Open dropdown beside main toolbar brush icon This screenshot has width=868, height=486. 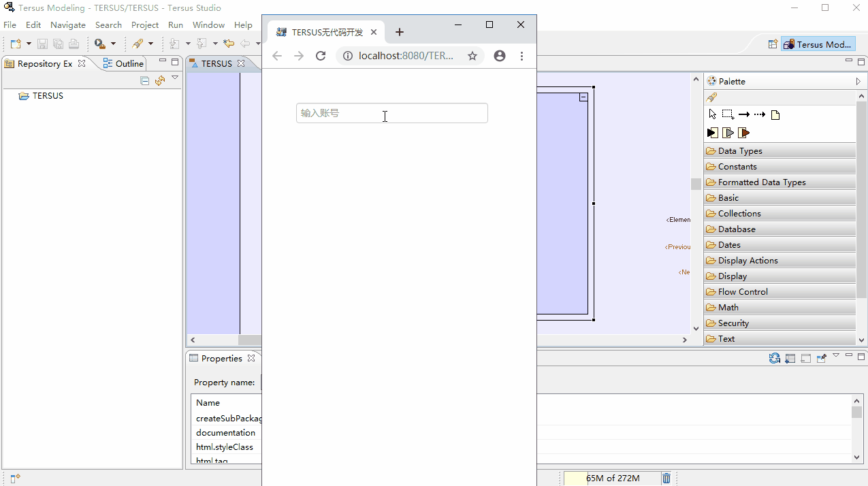(x=150, y=44)
